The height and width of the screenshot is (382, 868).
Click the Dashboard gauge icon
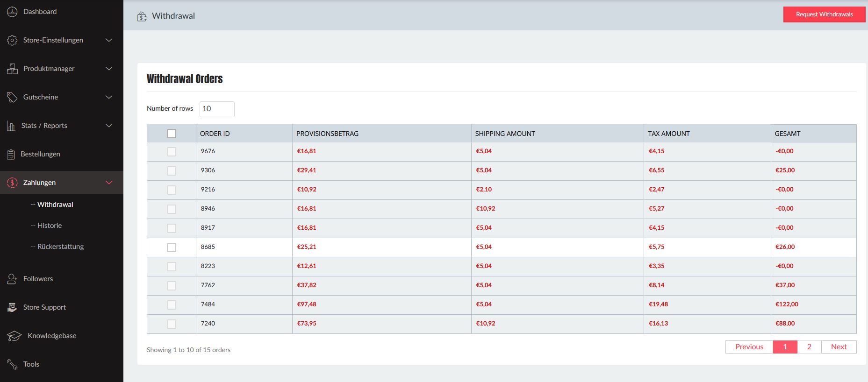12,12
